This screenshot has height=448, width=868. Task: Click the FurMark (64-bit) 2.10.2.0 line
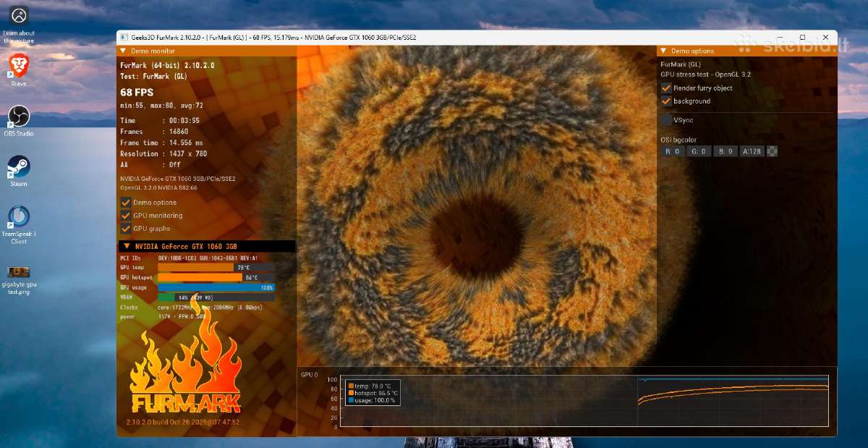pyautogui.click(x=167, y=65)
